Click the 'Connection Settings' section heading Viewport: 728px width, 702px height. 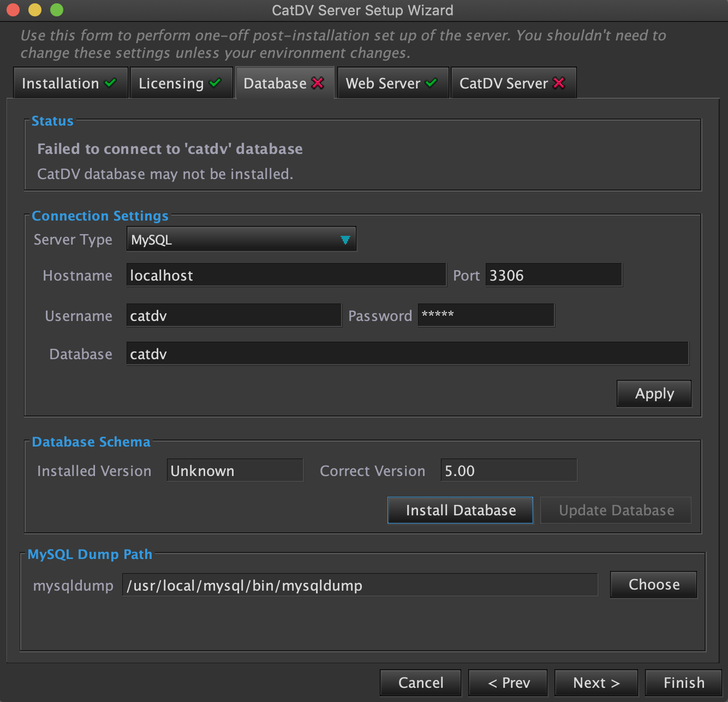pos(100,216)
